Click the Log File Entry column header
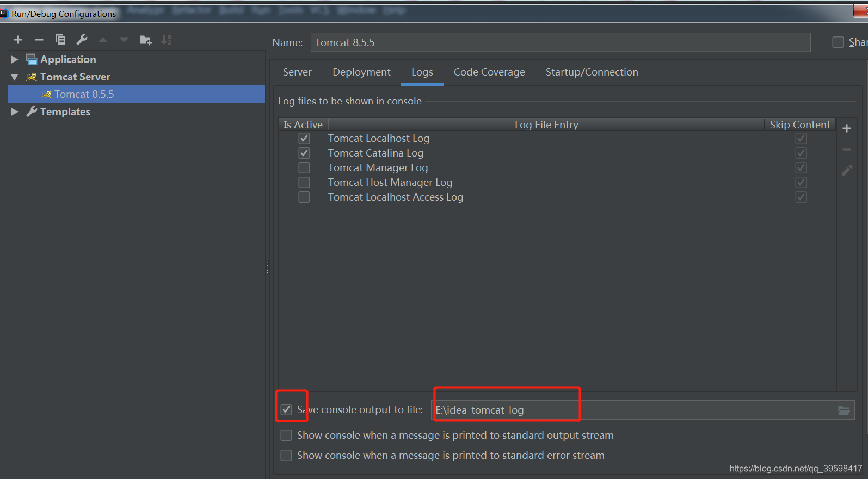The image size is (868, 479). point(546,125)
